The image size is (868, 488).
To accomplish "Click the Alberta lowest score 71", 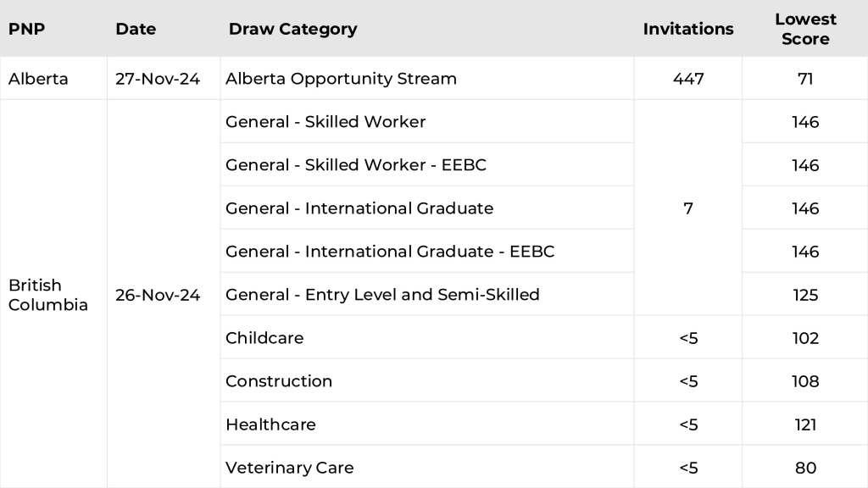I will 804,79.
